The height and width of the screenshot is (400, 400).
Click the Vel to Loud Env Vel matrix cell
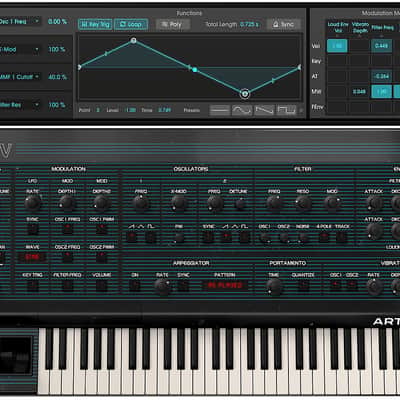tap(337, 46)
